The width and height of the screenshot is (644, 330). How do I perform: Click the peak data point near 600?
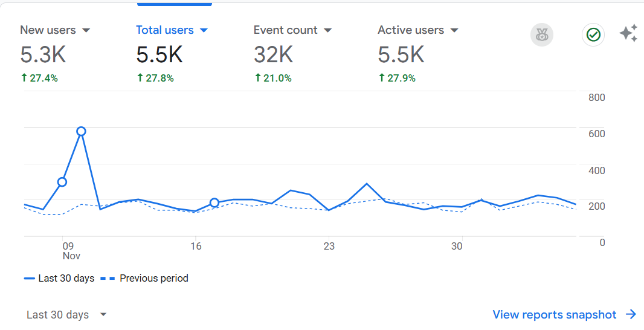(81, 132)
